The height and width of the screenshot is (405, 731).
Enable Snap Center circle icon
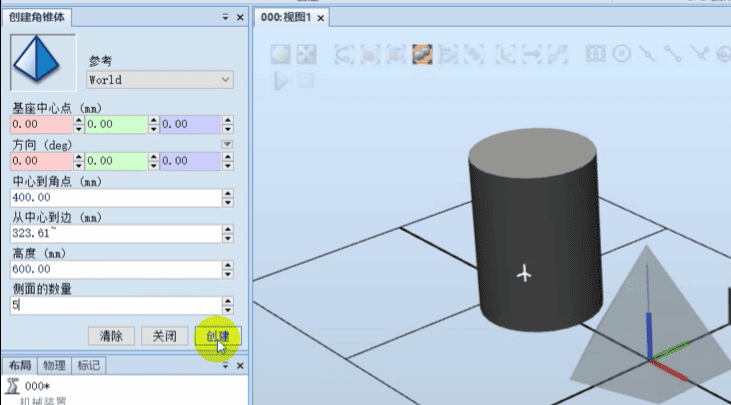click(622, 54)
